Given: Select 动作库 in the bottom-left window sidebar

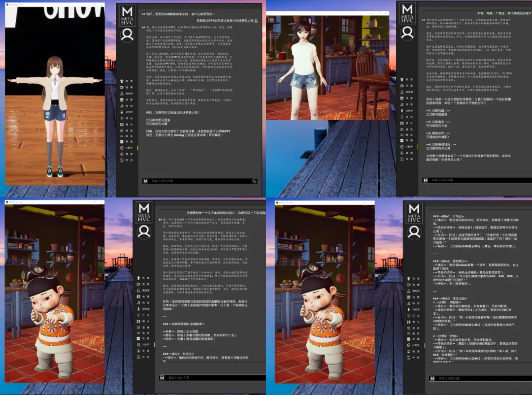Looking at the screenshot, I should 139,309.
